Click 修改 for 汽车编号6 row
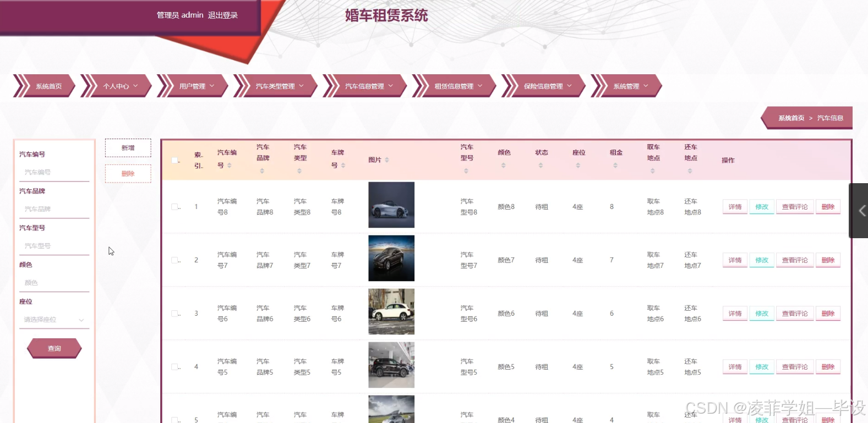 [762, 314]
